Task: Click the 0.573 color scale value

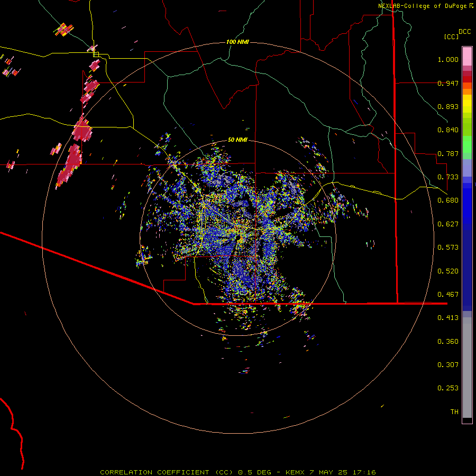Action: click(448, 248)
